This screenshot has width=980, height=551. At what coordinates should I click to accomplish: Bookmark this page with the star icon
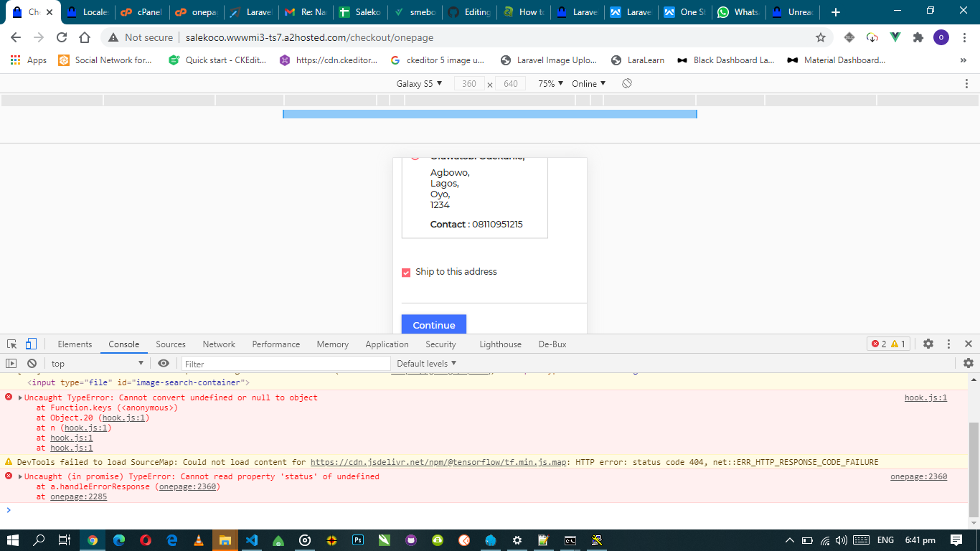click(821, 37)
